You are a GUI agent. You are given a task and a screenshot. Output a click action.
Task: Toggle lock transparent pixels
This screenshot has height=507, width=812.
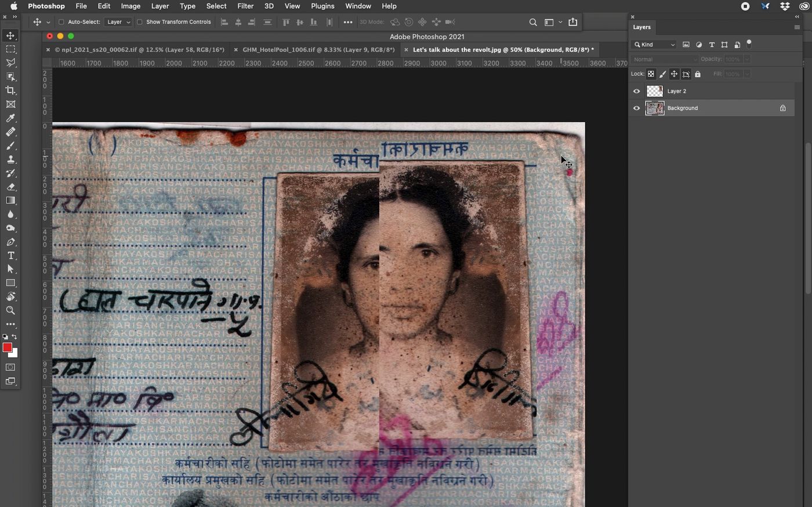(651, 74)
